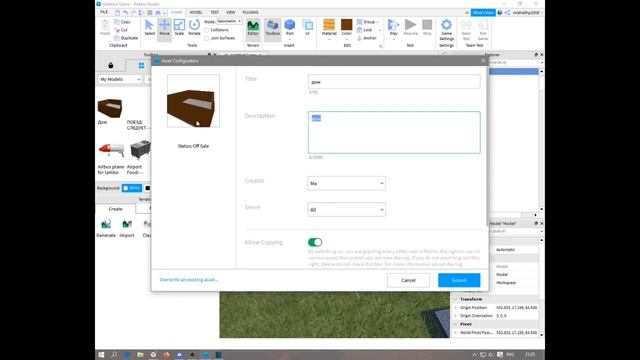Open the Creator dropdown
The image size is (640, 360).
[x=346, y=183]
